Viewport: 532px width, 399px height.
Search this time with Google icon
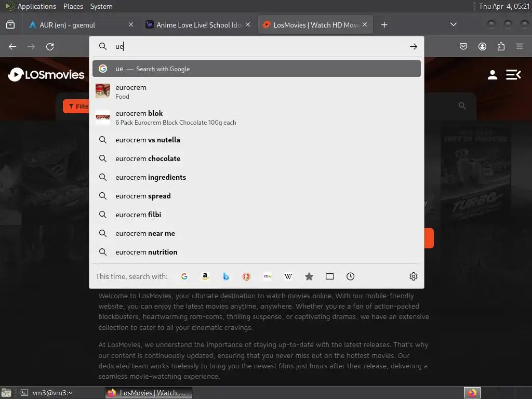184,276
